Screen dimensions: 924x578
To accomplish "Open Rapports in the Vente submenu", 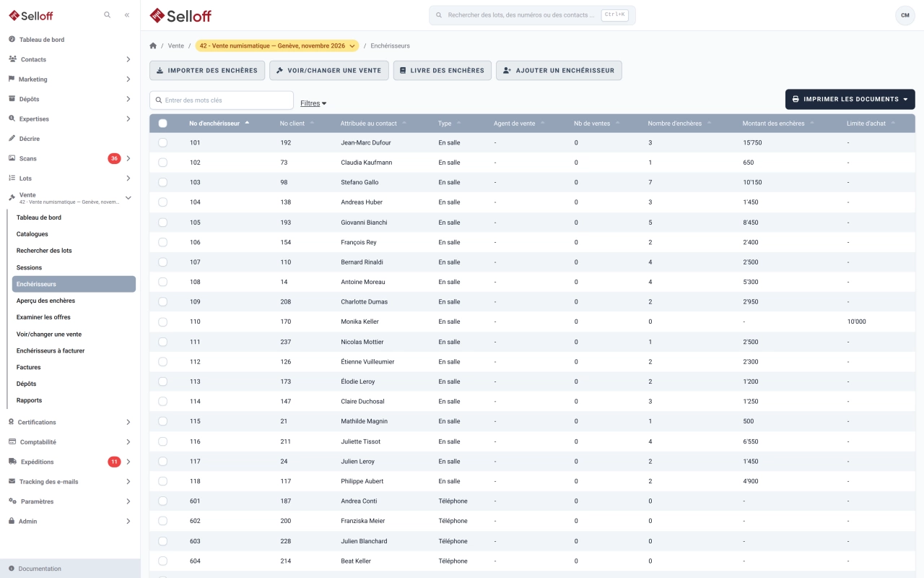I will (x=29, y=400).
